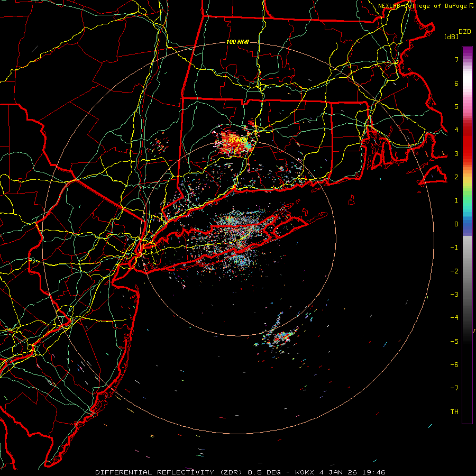This screenshot has height=476, width=476.
Task: Click the 0.5 DEG elevation text
Action: [264, 472]
